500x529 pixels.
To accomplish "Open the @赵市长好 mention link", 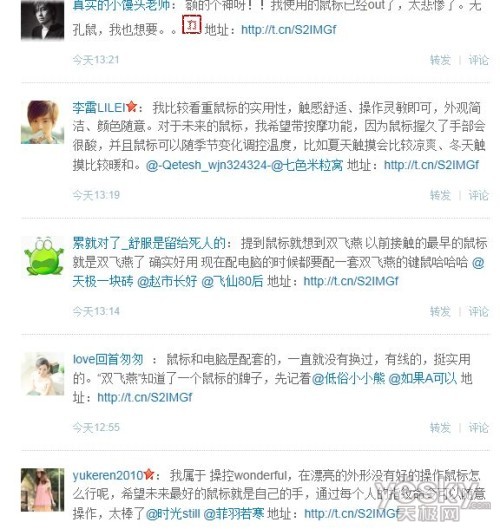I will (x=167, y=281).
